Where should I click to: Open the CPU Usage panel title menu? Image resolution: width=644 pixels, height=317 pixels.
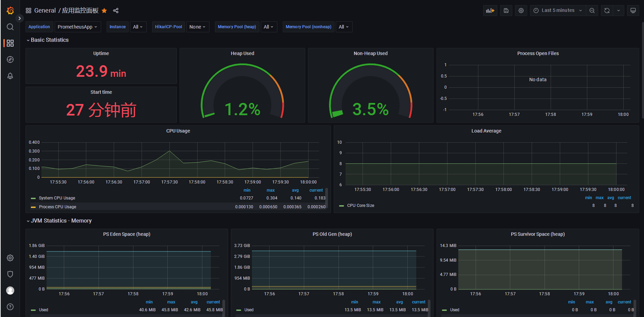pos(178,131)
